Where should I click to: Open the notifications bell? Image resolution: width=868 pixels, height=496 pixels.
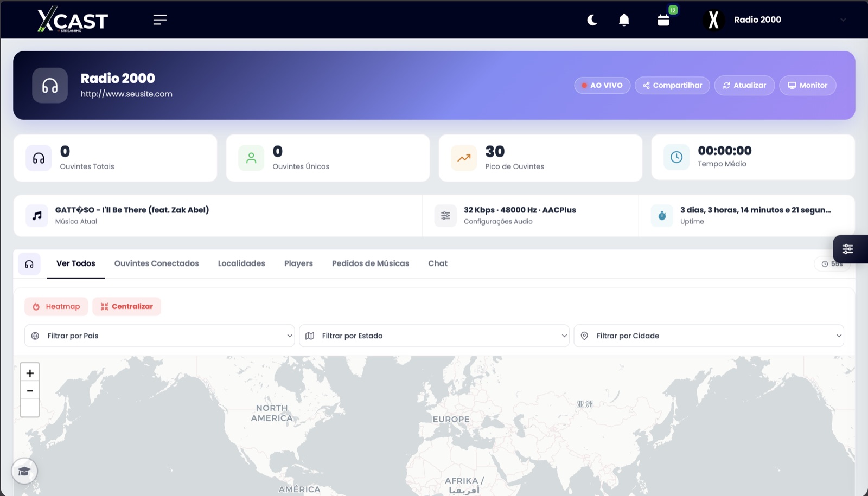click(624, 20)
